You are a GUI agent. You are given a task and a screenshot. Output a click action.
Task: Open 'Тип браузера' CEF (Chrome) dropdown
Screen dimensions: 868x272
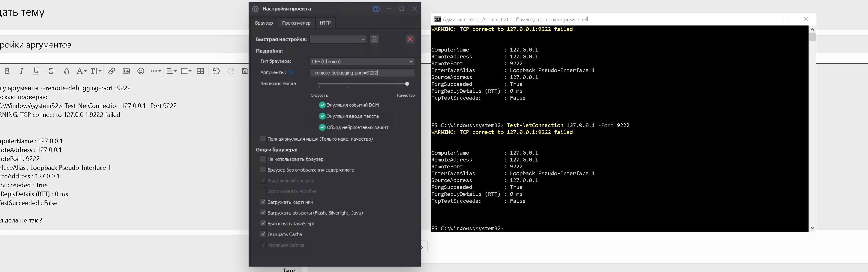point(362,62)
